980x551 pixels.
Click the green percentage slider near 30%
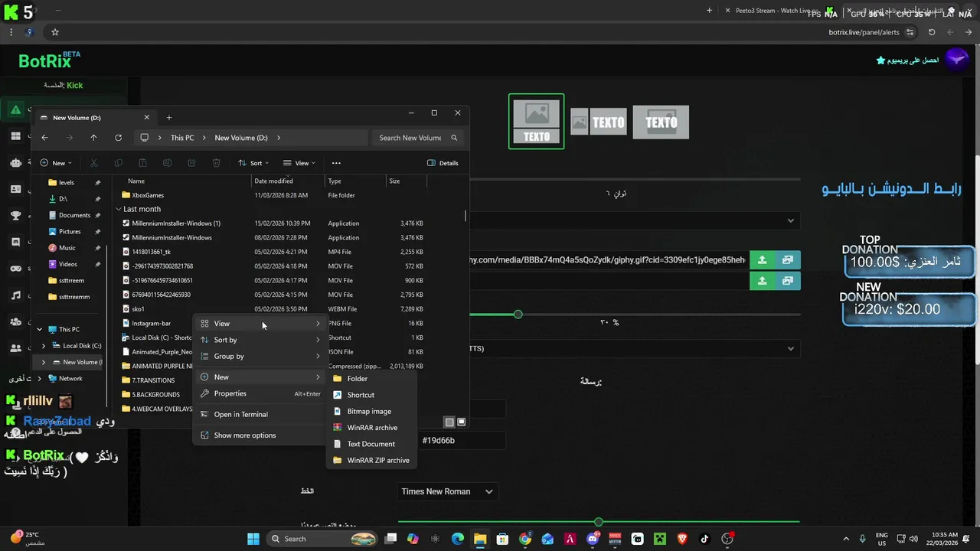518,315
